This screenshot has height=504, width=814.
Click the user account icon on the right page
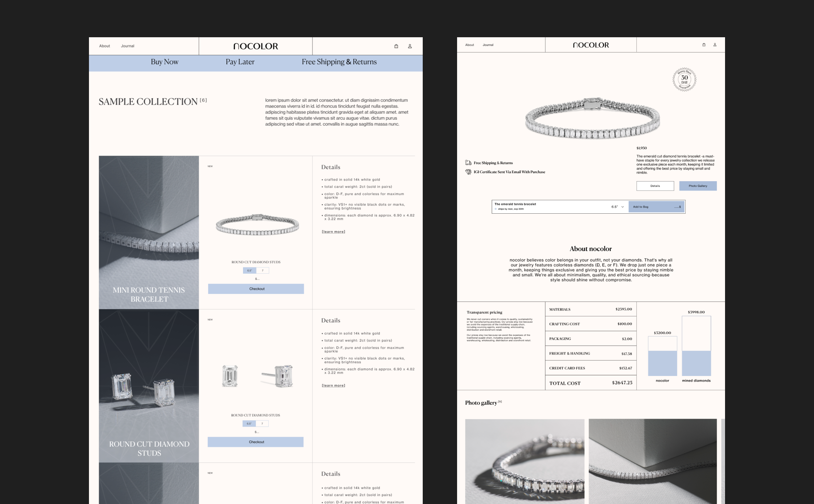coord(715,44)
